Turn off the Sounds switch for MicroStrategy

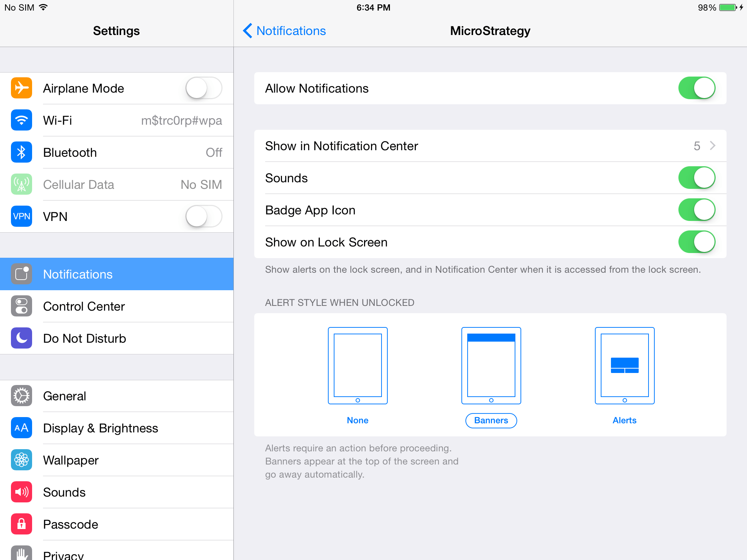click(697, 178)
